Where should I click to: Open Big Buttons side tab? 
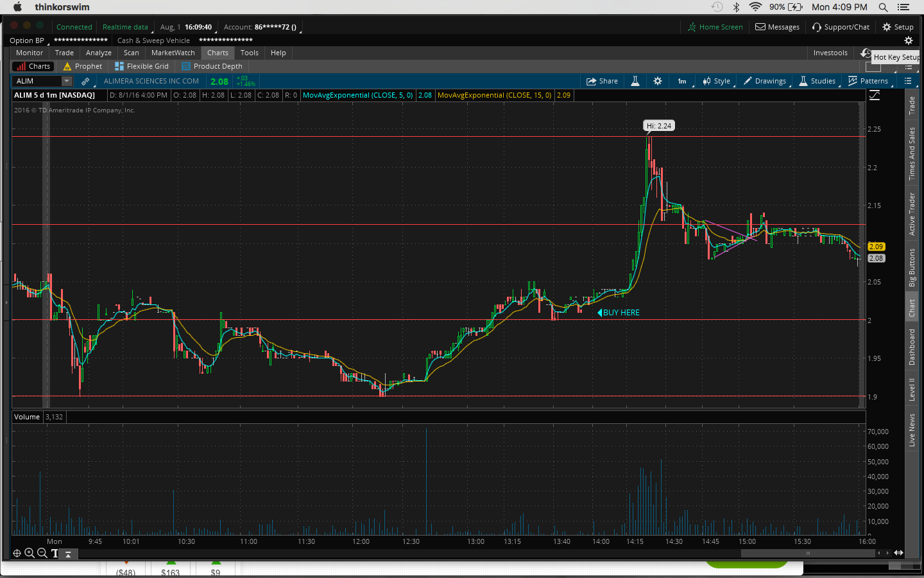tap(912, 267)
